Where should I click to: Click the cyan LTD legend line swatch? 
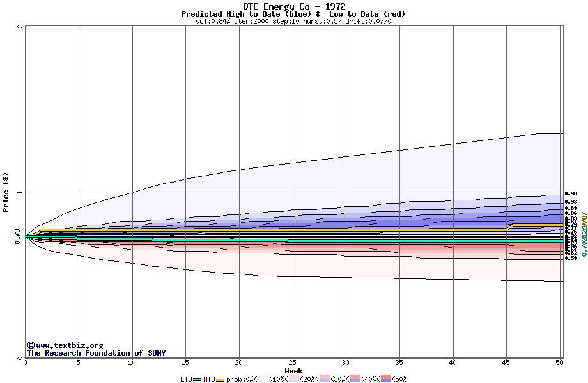(197, 379)
